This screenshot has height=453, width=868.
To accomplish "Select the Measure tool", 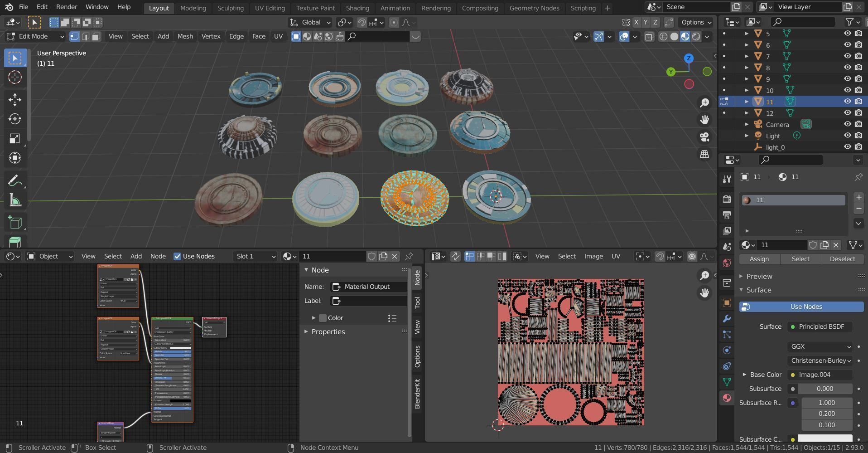I will click(15, 200).
